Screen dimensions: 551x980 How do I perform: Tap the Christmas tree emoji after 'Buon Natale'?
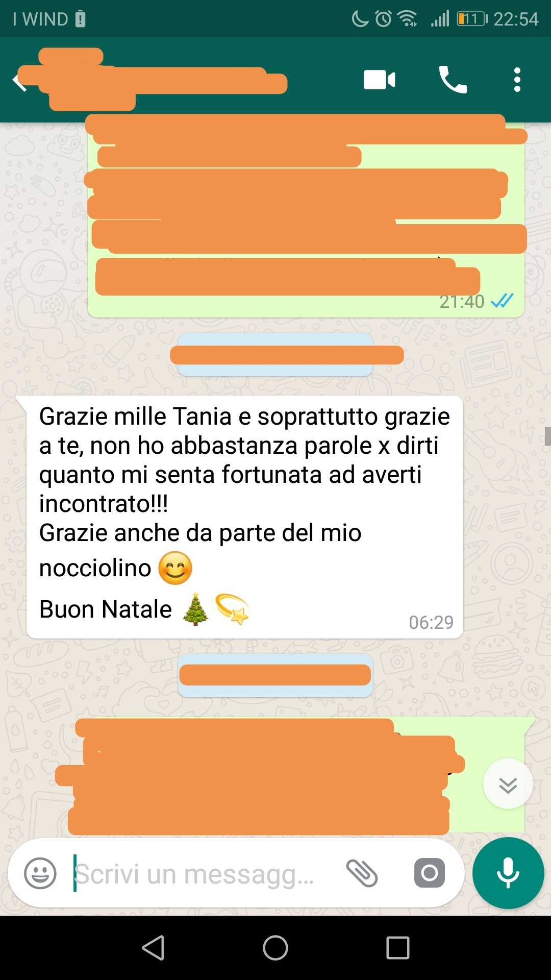point(196,609)
